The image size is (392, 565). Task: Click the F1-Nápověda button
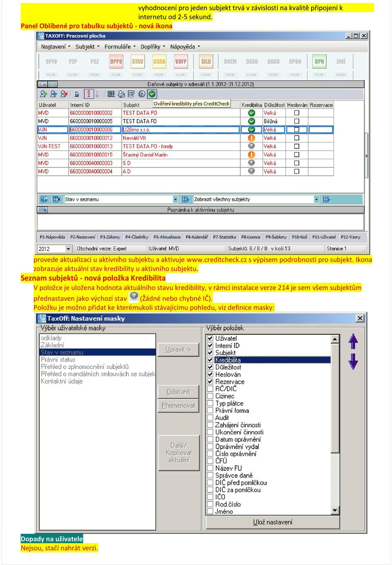tap(52, 237)
